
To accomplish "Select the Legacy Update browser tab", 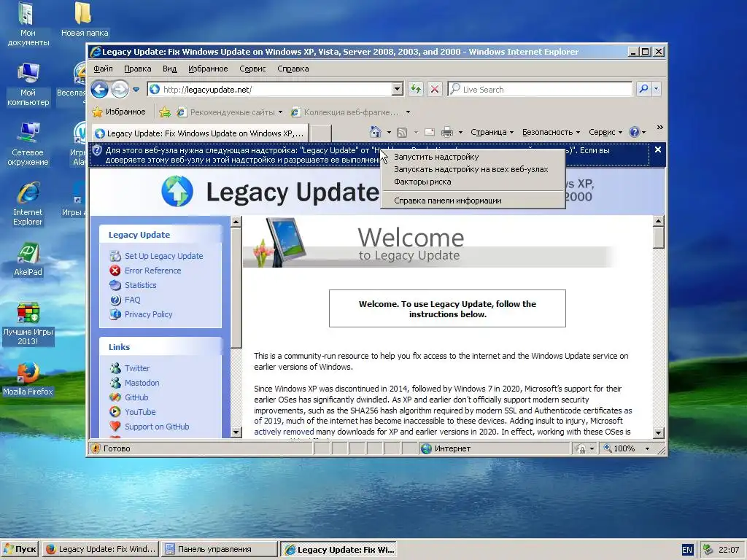I will (x=200, y=133).
